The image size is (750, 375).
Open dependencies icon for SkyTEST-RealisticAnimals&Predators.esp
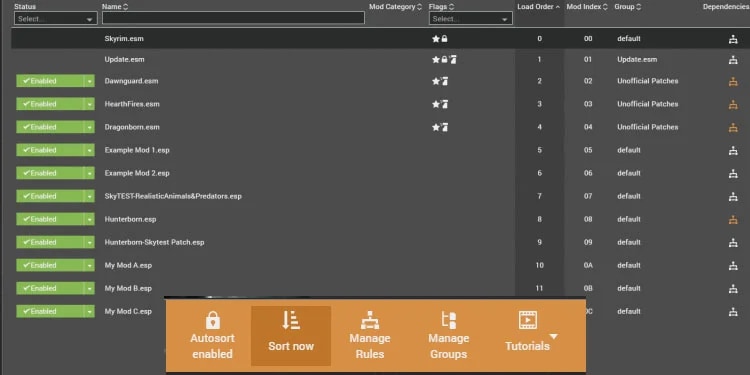click(x=733, y=196)
